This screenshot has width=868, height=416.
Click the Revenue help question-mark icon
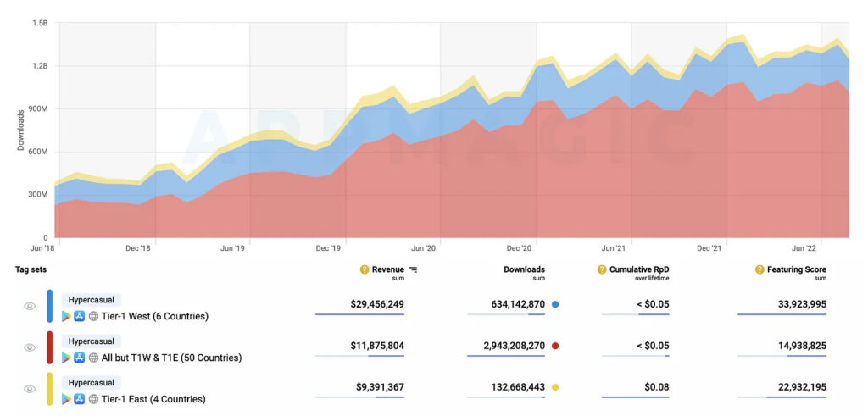364,269
